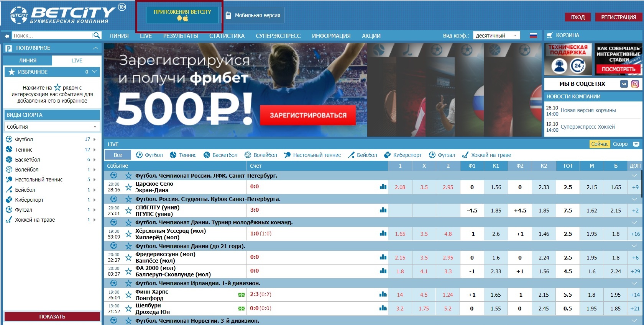The width and height of the screenshot is (644, 325).
Task: Add Хёрсхольм Уссерод match to favorites
Action: [129, 234]
